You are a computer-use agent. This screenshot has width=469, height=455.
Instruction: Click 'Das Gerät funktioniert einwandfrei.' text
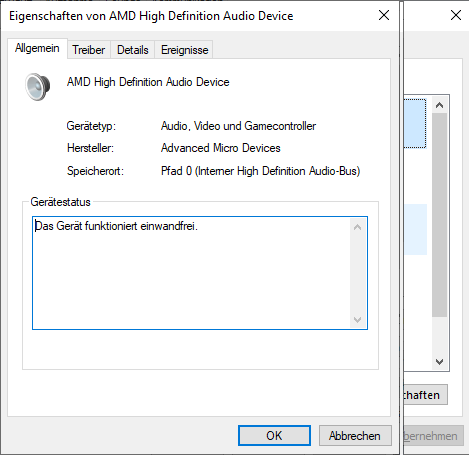116,226
